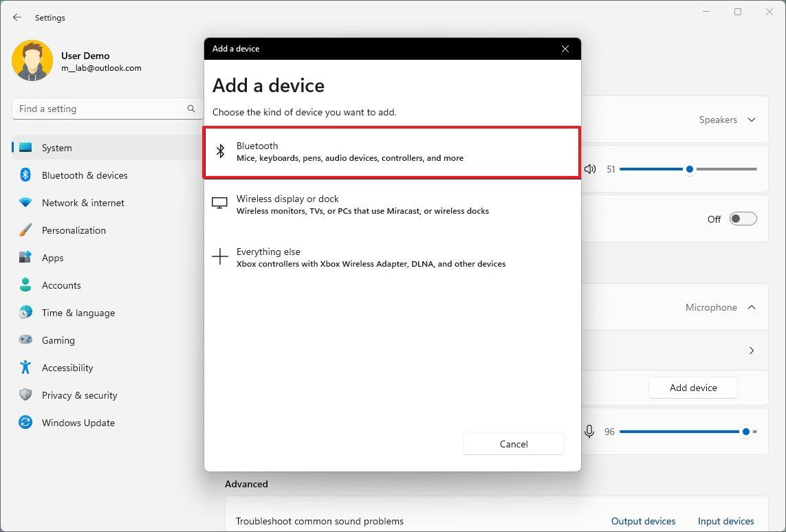Open the Speakers dropdown
This screenshot has height=532, width=786.
click(727, 120)
